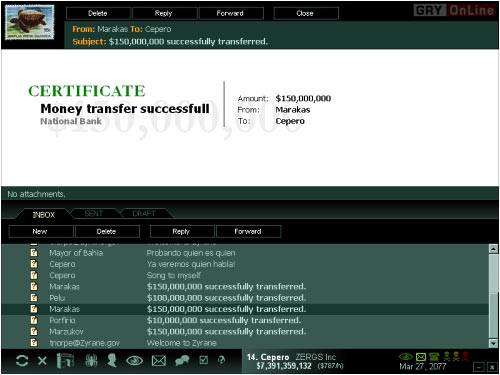Open Porfirio's $10,000,000 transfer message
Image resolution: width=500 pixels, height=375 pixels.
224,320
